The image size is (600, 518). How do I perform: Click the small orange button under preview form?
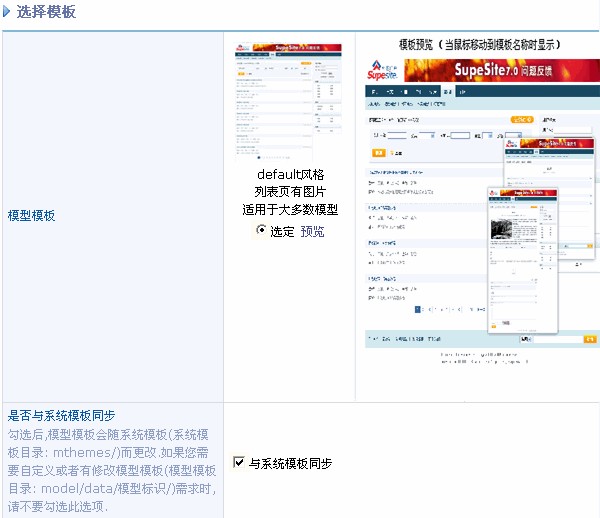379,153
